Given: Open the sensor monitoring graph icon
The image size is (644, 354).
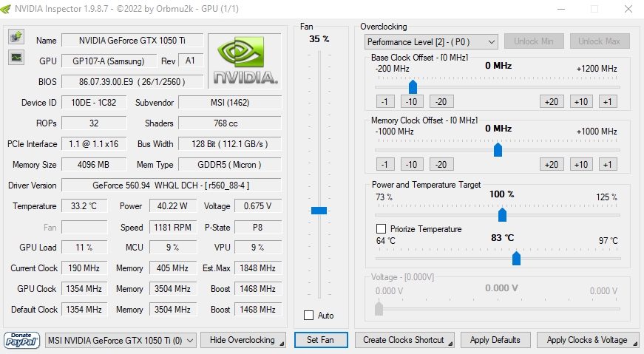Looking at the screenshot, I should tap(16, 57).
